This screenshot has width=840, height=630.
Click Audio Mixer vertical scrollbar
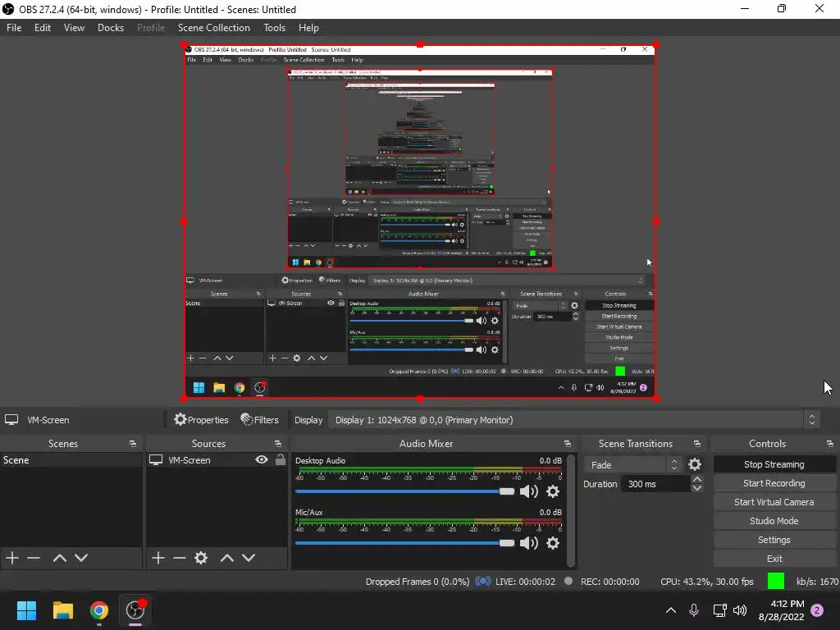click(571, 510)
